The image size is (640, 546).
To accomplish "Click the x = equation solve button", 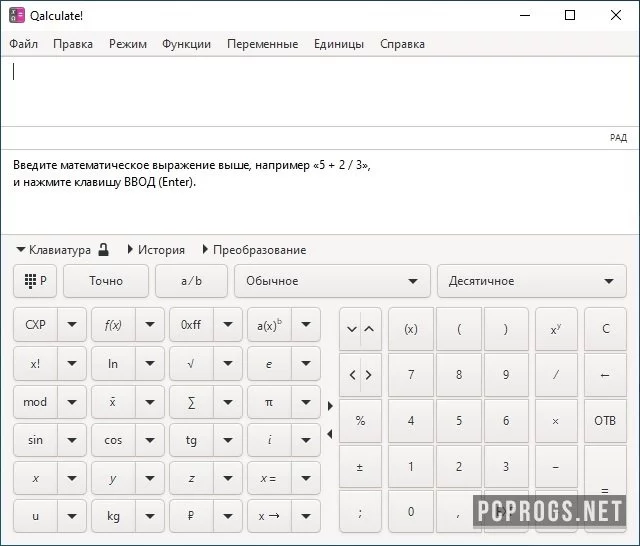I will [x=269, y=478].
